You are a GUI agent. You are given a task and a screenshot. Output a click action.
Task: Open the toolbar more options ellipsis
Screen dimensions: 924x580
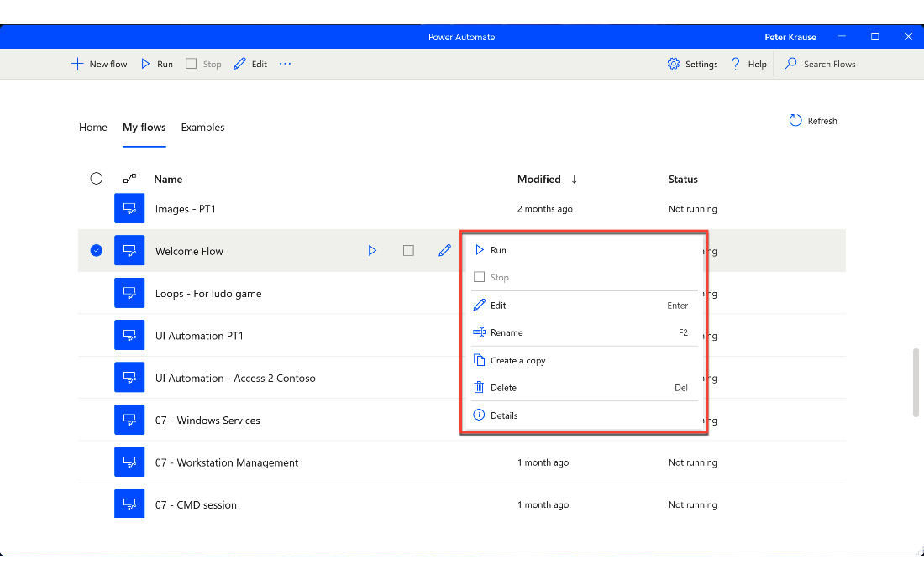click(286, 64)
